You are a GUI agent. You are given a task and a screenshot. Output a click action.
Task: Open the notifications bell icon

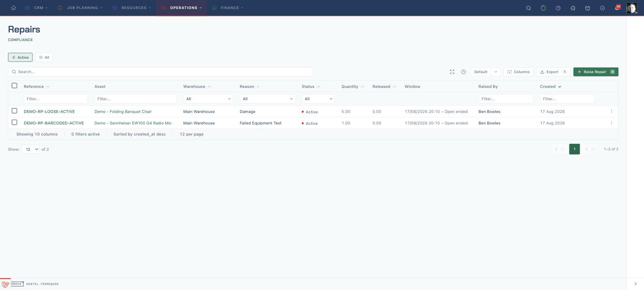(x=617, y=8)
